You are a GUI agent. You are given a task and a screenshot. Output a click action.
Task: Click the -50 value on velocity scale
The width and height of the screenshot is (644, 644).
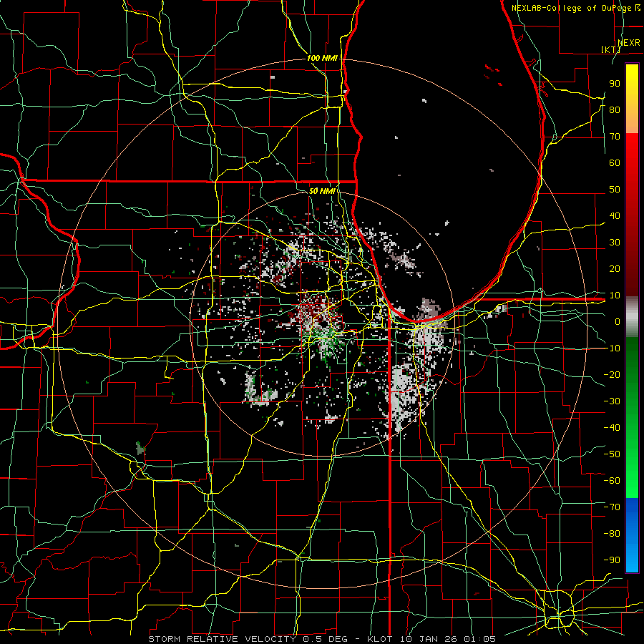pyautogui.click(x=612, y=454)
